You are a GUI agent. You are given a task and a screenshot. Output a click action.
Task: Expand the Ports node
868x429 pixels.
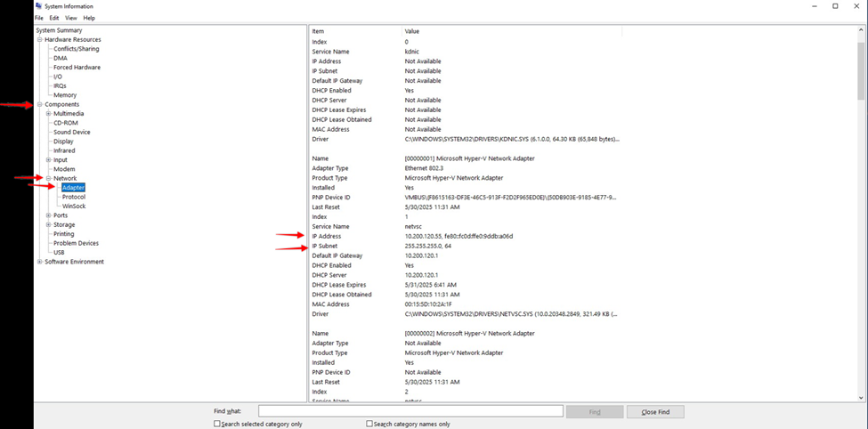[x=49, y=215]
